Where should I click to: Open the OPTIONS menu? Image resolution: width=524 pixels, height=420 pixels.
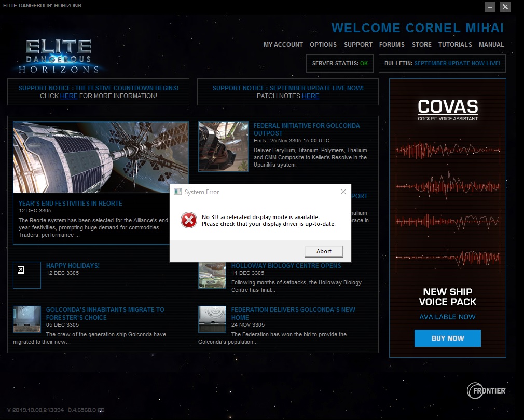click(323, 45)
